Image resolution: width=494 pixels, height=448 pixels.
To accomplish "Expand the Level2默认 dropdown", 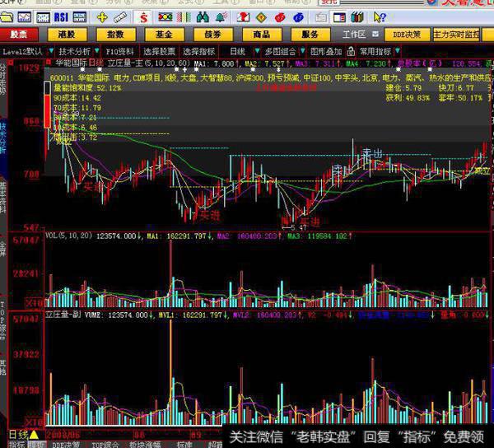I will [x=27, y=50].
